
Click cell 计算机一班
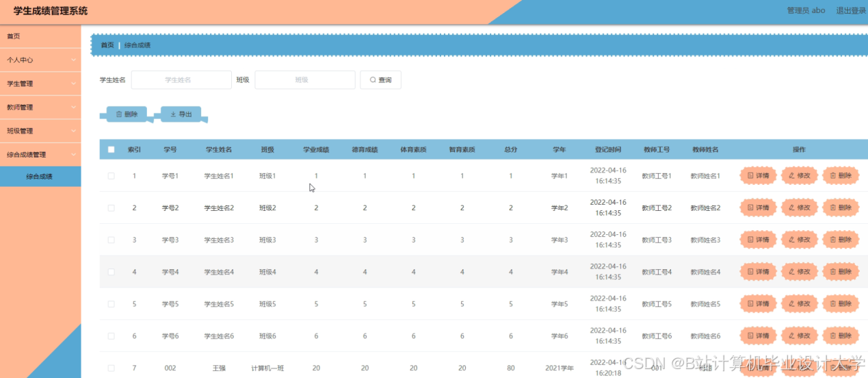tap(267, 368)
